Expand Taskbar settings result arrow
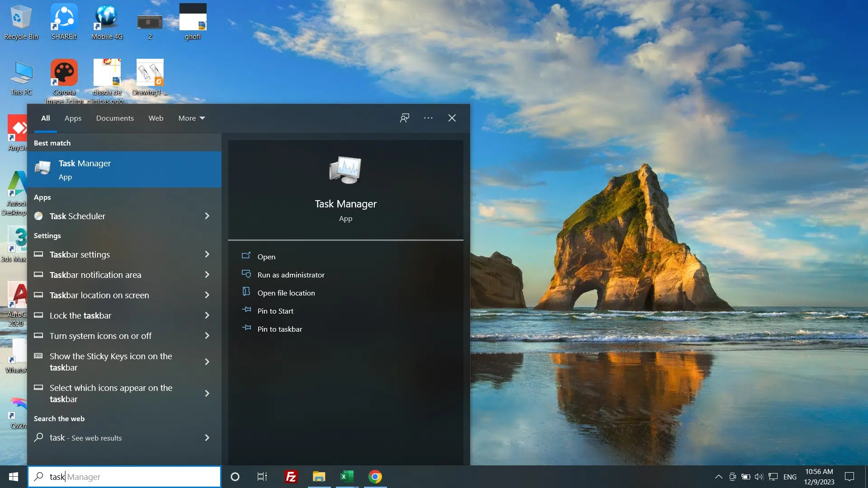Screen dimensions: 868x488 (x=207, y=254)
